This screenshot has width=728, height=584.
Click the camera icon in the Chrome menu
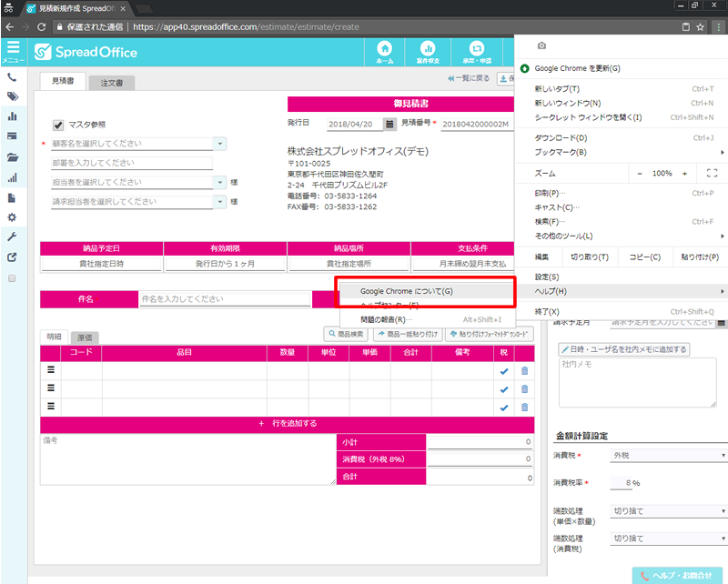(x=541, y=45)
